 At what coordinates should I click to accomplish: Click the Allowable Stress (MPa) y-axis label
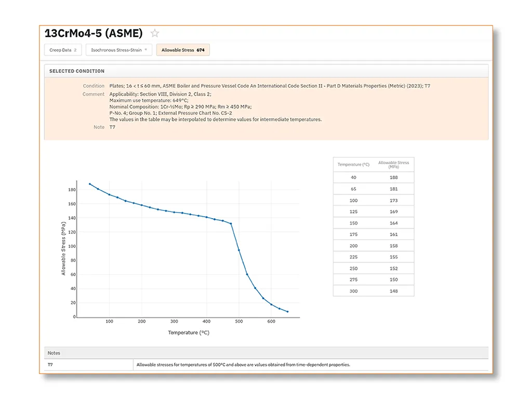click(x=63, y=247)
